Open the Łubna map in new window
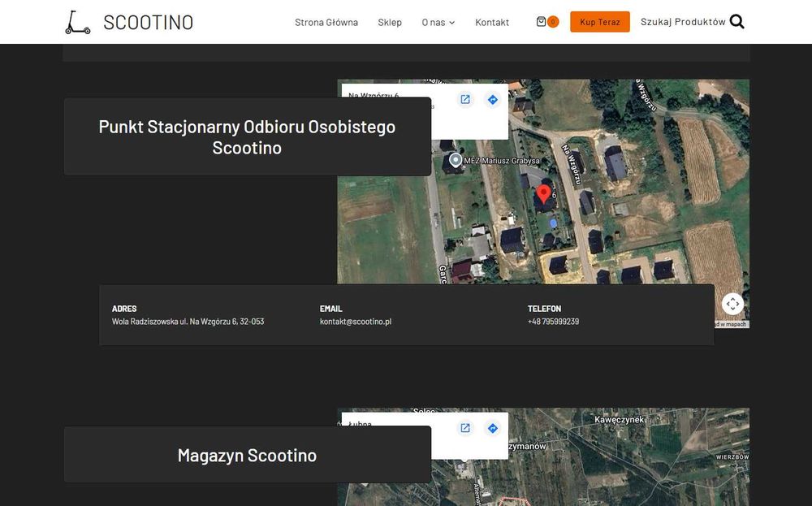 pos(465,428)
